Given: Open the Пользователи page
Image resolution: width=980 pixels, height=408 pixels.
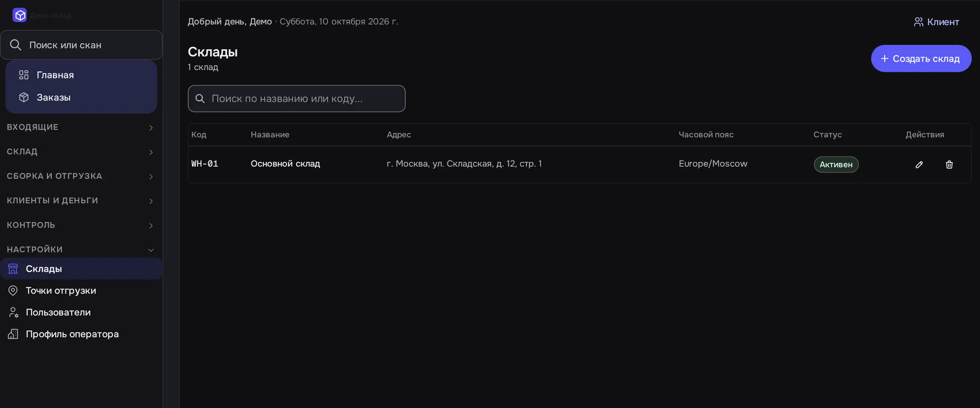Looking at the screenshot, I should [x=81, y=312].
